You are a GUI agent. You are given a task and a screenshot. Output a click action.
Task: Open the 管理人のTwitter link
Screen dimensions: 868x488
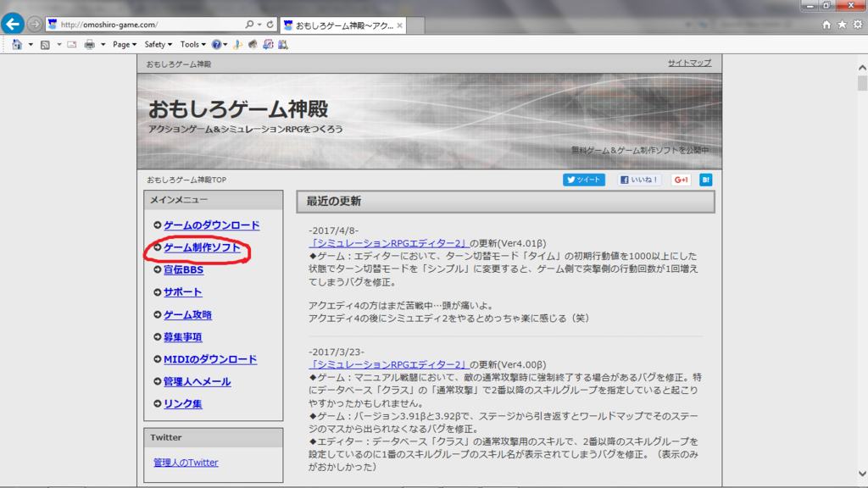point(186,463)
